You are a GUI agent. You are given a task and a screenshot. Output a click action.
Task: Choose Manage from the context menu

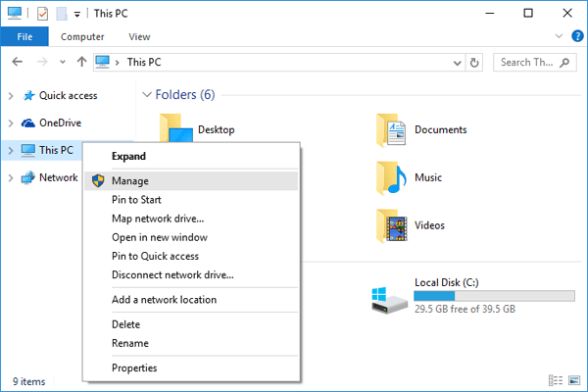[130, 180]
